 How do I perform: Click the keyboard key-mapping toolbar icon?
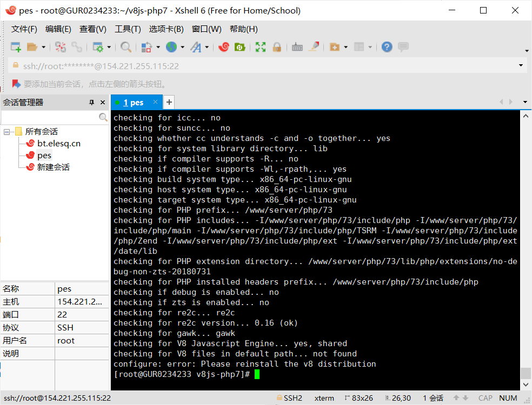tap(297, 47)
